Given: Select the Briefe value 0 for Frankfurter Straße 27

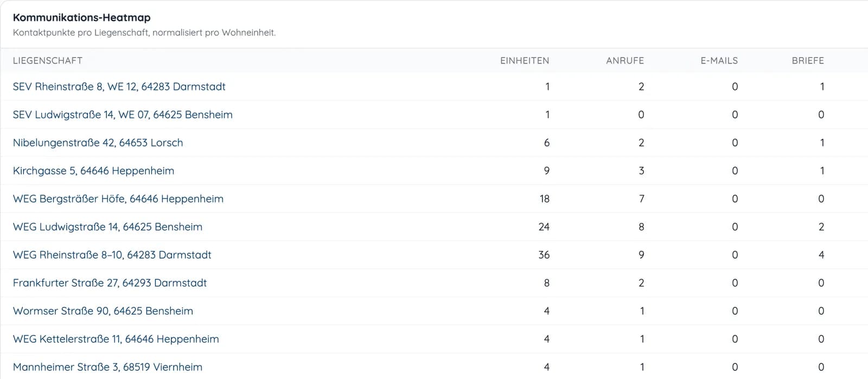Looking at the screenshot, I should click(x=821, y=283).
